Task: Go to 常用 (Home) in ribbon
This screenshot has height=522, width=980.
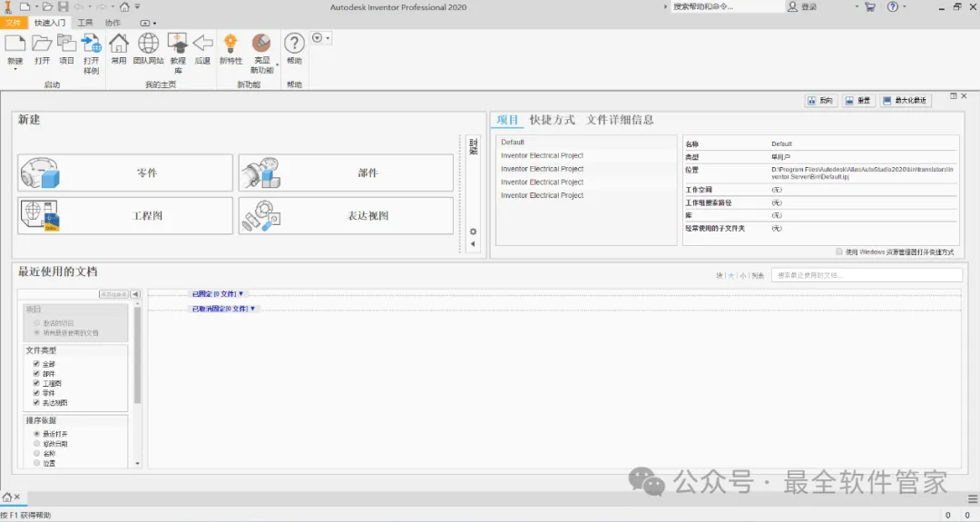Action: [x=119, y=44]
